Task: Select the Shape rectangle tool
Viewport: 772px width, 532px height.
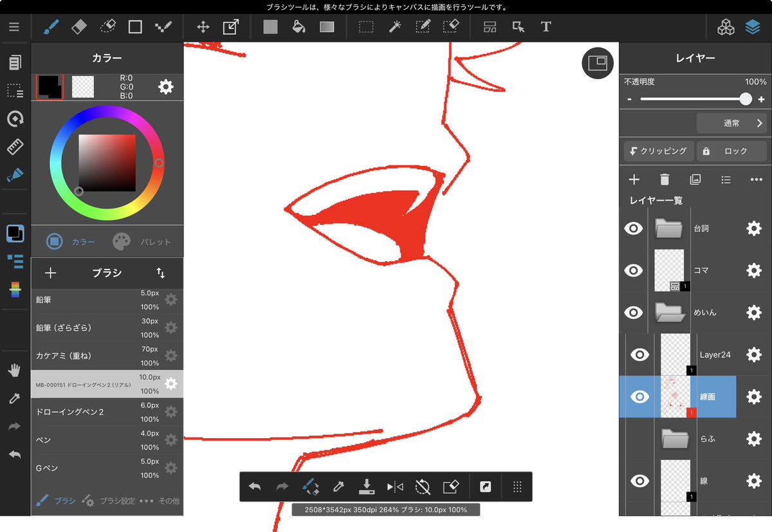Action: (x=135, y=27)
